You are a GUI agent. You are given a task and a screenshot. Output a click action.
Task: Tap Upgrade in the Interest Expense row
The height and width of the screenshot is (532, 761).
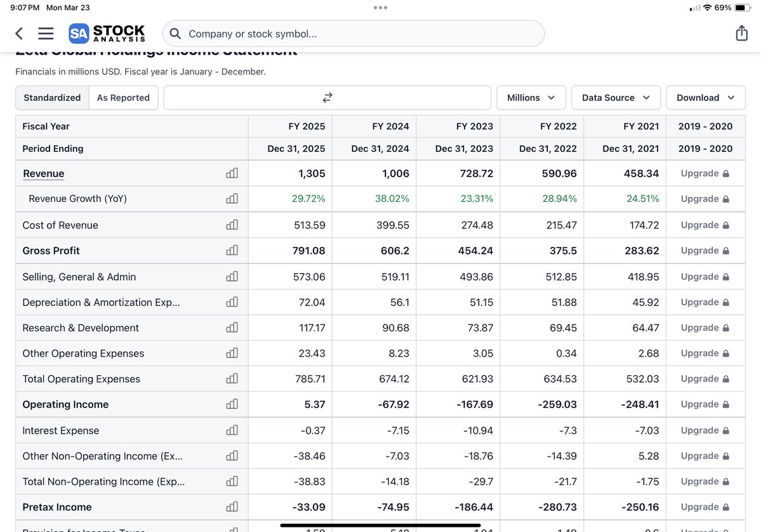tap(705, 430)
